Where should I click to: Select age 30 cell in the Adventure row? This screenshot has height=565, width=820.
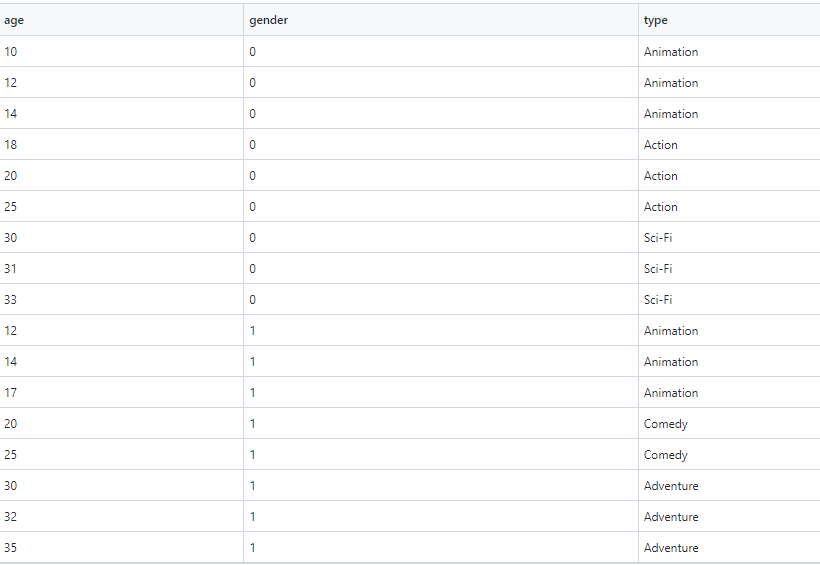[x=121, y=485]
